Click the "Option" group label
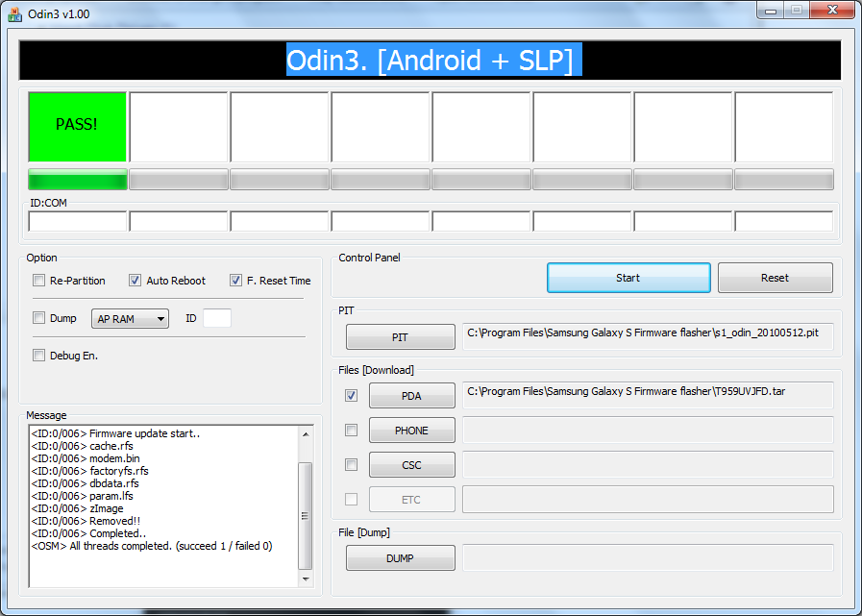This screenshot has height=616, width=862. 41,258
